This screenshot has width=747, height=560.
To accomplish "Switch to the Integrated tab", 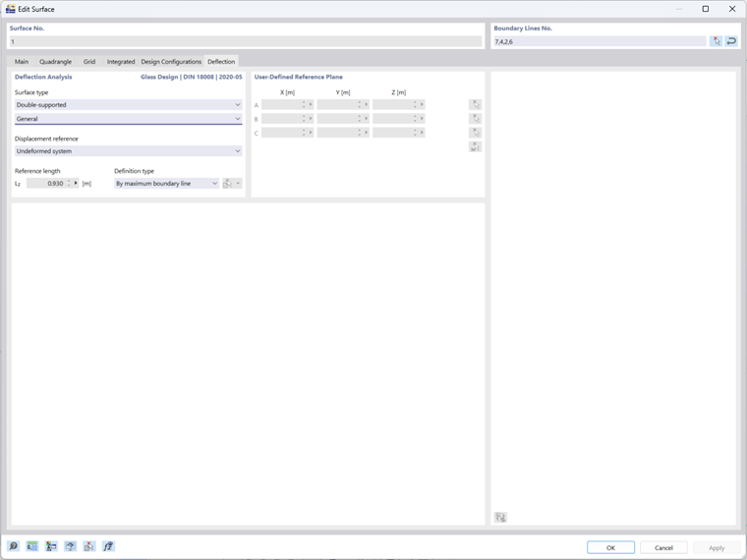I will (121, 62).
